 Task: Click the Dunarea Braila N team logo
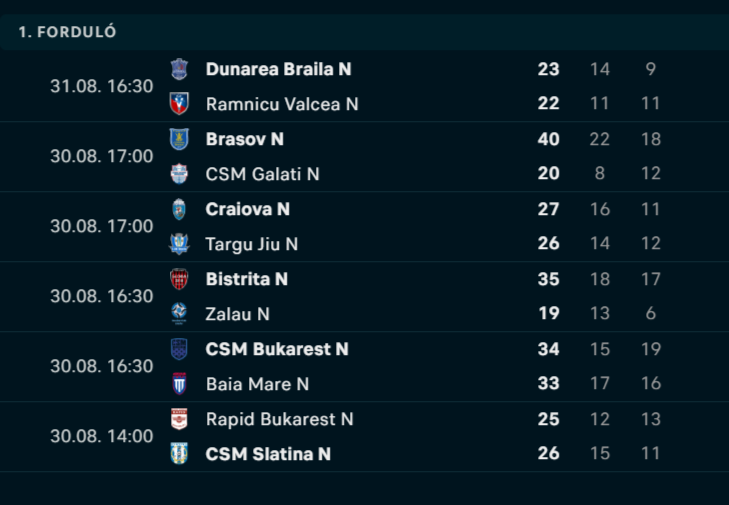click(179, 69)
